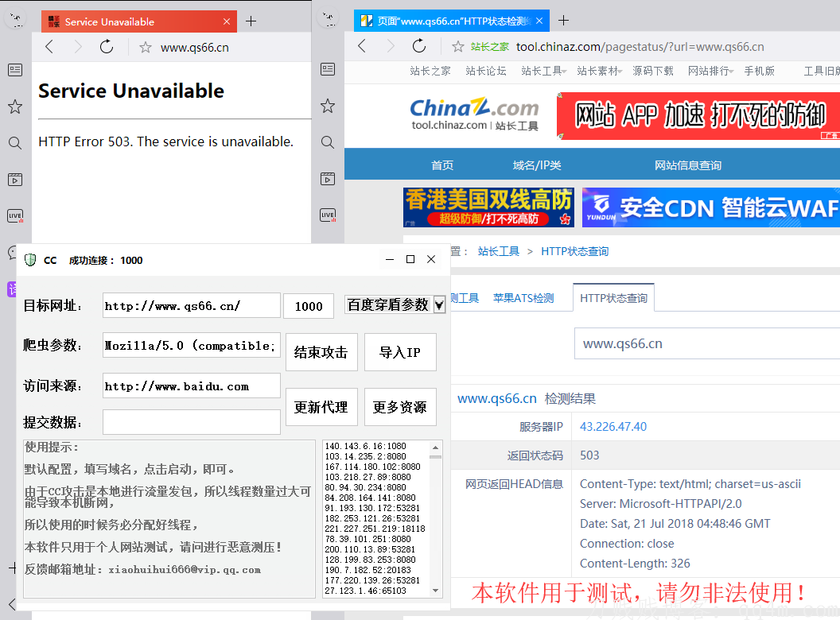Screen dimensions: 840x620
Task: Click 访问来源 input field
Action: coord(191,386)
